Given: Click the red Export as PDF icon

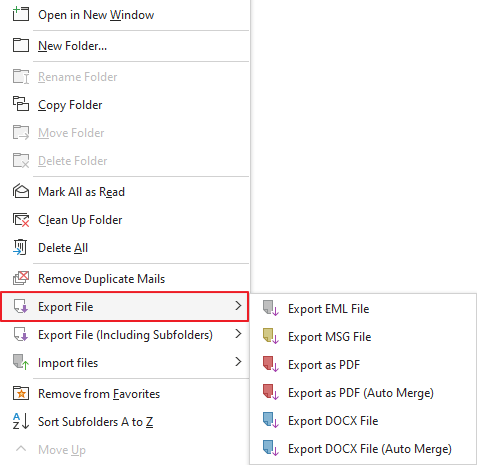Looking at the screenshot, I should 270,364.
